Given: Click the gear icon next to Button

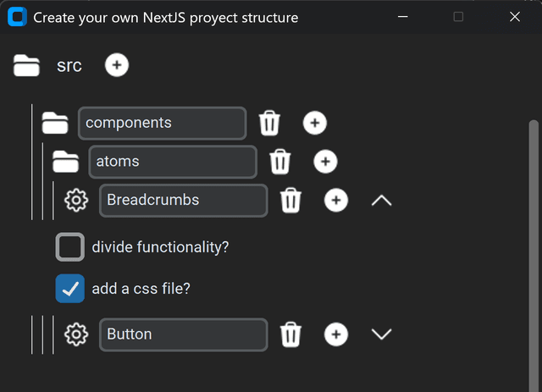Looking at the screenshot, I should pos(76,334).
